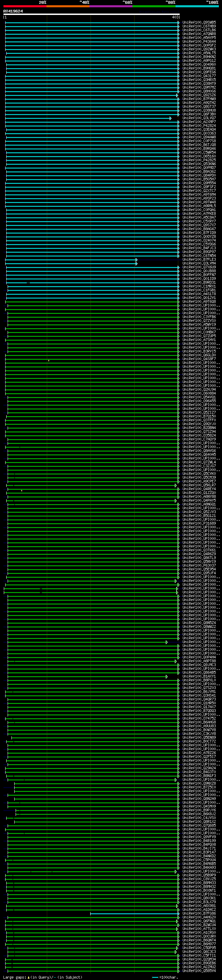Open hit UniRef100_C6TH89
This screenshot has height=980, width=222.
coord(199,26)
